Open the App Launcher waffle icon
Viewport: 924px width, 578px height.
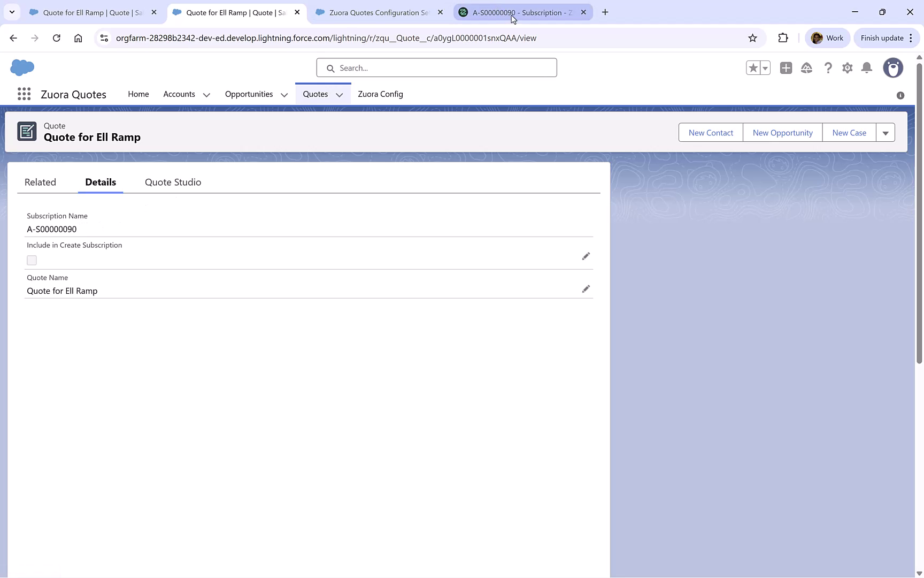pos(24,94)
